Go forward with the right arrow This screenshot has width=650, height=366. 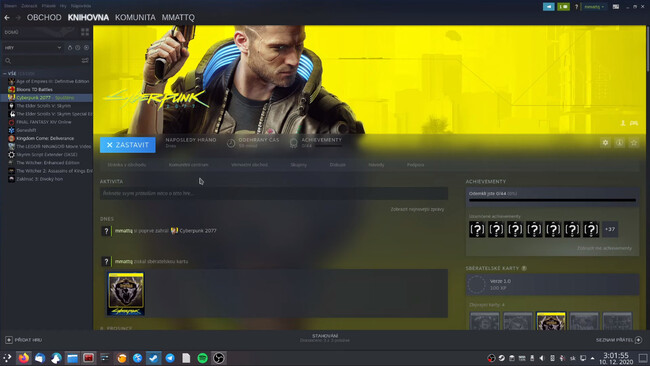(x=18, y=17)
